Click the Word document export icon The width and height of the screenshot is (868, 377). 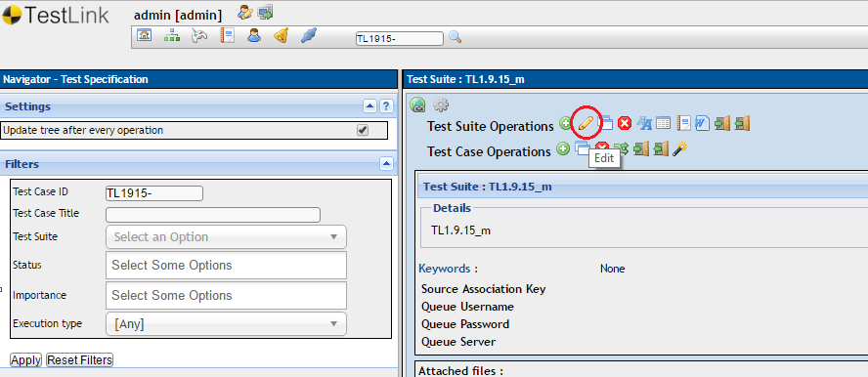(702, 124)
